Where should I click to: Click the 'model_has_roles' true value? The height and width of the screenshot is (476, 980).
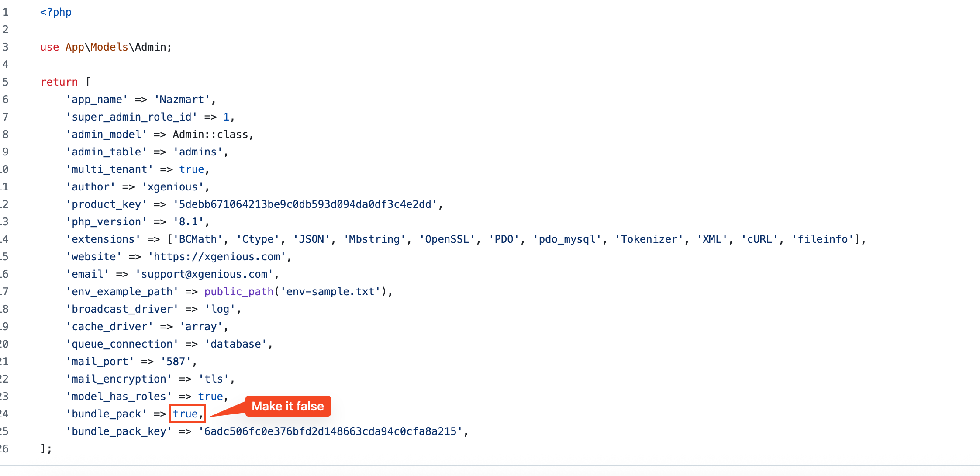pyautogui.click(x=210, y=397)
